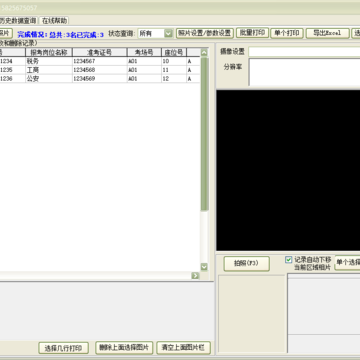Click the 考场号 column header

click(144, 52)
